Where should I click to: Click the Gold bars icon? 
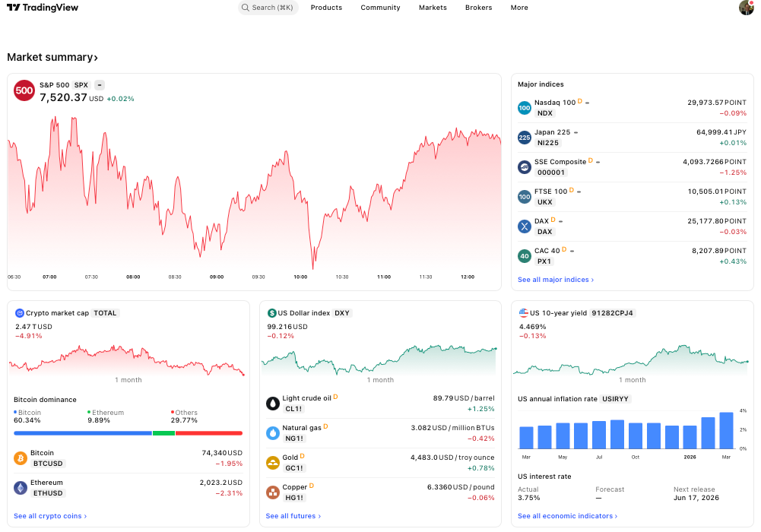(273, 463)
